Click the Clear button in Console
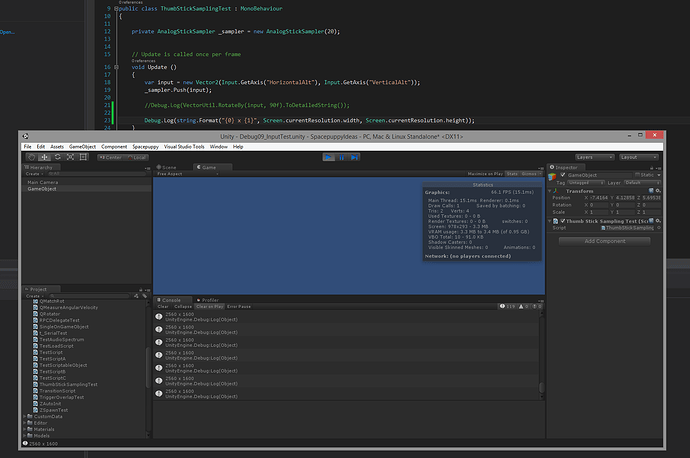Viewport: 690px width, 458px height. 162,305
